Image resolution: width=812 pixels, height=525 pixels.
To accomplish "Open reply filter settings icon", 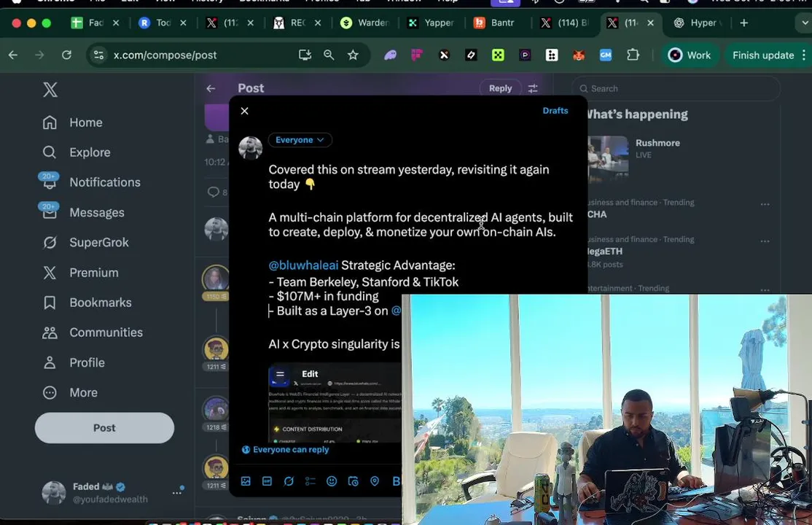I will pyautogui.click(x=533, y=89).
